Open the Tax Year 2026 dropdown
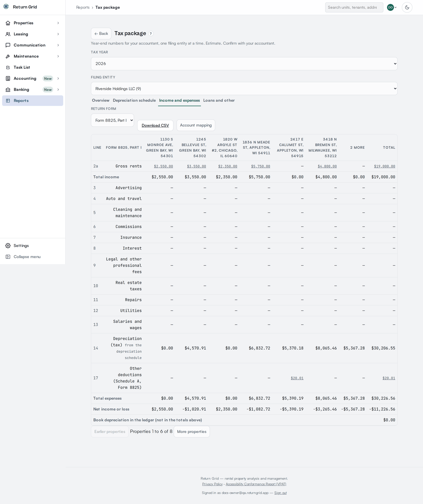423x504 pixels. coord(244,64)
